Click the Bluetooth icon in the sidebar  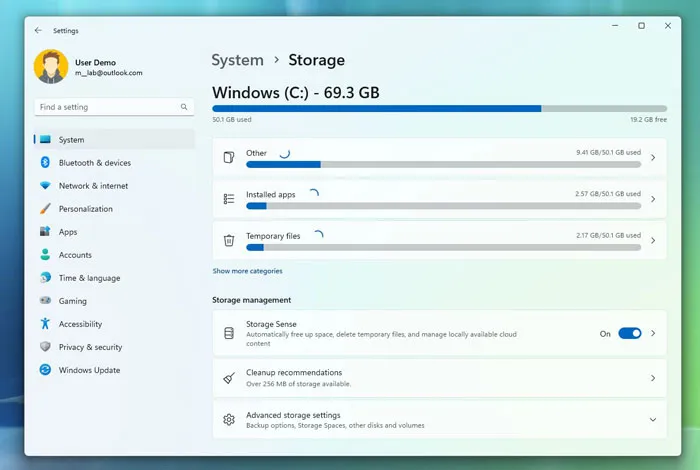tap(45, 162)
